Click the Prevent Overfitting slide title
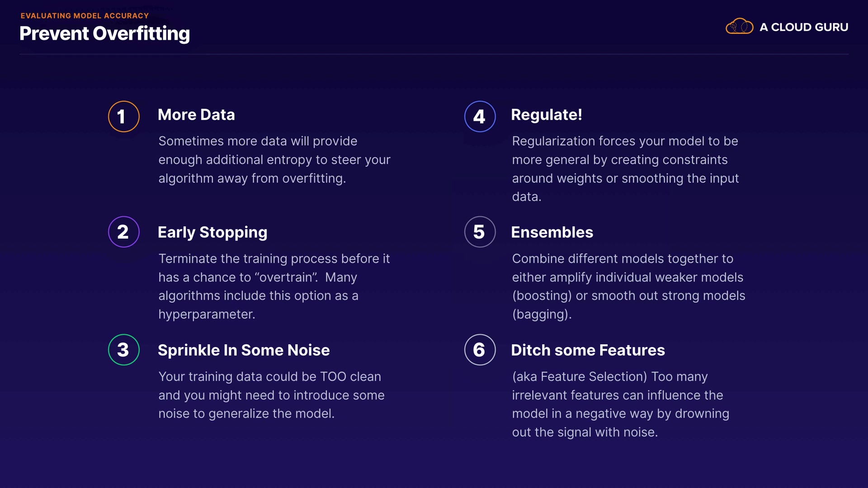This screenshot has height=488, width=868. tap(104, 34)
